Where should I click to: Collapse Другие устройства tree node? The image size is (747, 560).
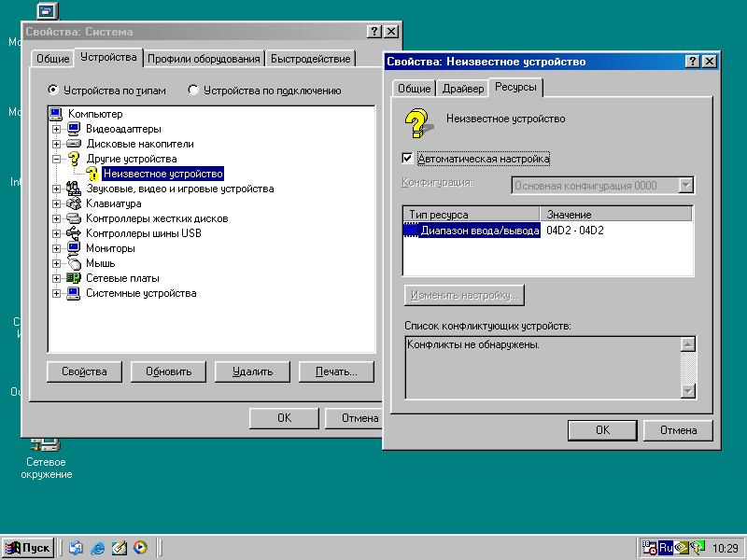tap(56, 159)
